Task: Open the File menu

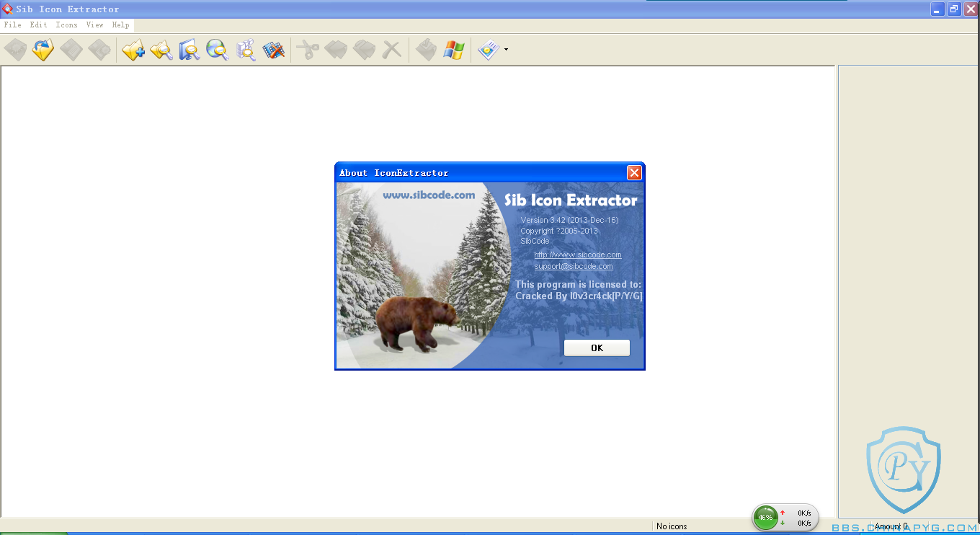Action: coord(12,25)
